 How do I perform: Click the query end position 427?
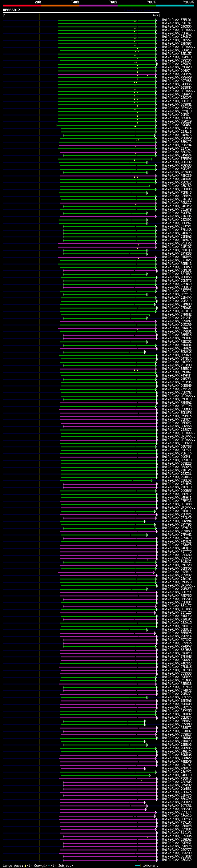155,15
